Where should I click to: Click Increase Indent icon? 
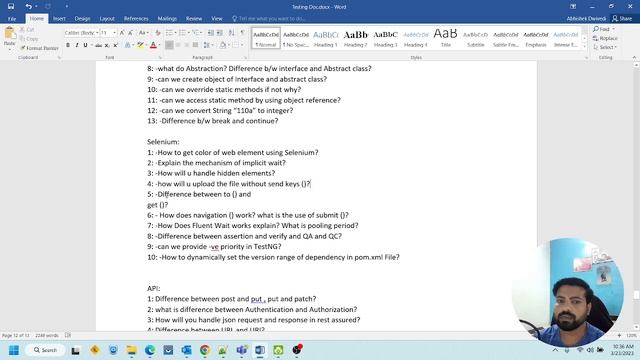[x=220, y=33]
